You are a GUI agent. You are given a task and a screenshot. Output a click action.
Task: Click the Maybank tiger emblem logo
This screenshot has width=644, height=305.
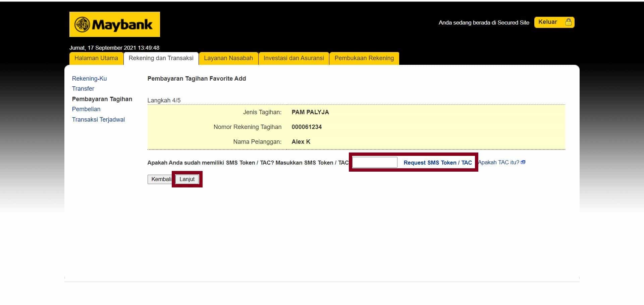82,25
